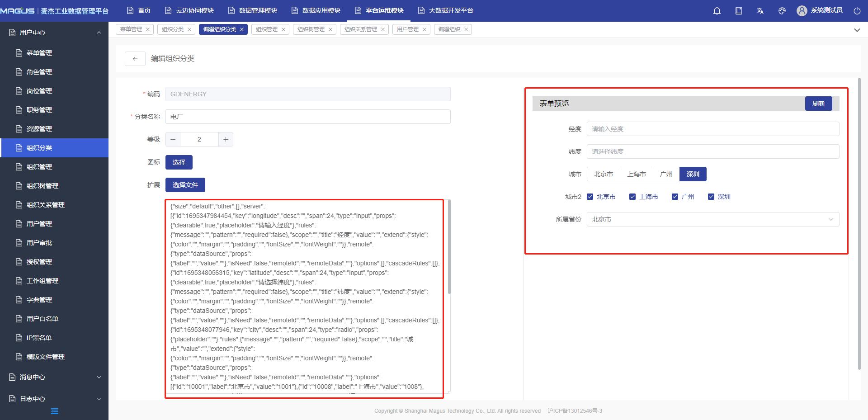
Task: Increase level with the plus stepper
Action: pos(226,139)
